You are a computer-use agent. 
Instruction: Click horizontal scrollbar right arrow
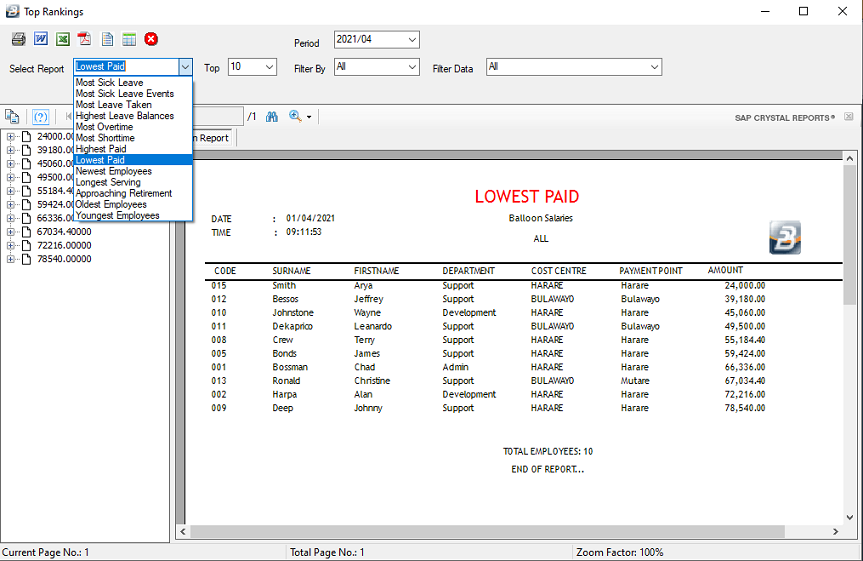(835, 531)
